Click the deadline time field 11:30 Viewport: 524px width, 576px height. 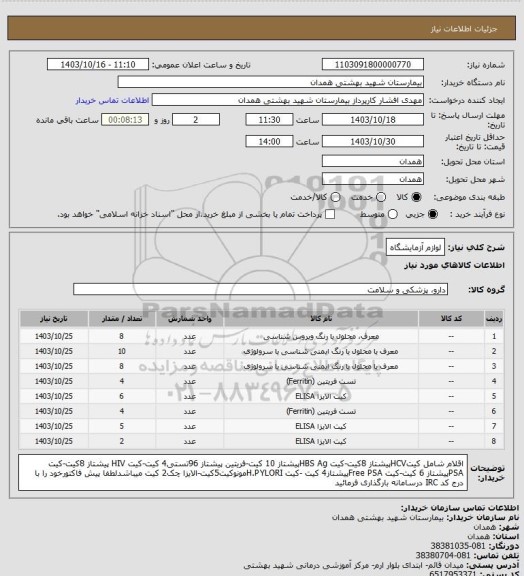pyautogui.click(x=269, y=120)
